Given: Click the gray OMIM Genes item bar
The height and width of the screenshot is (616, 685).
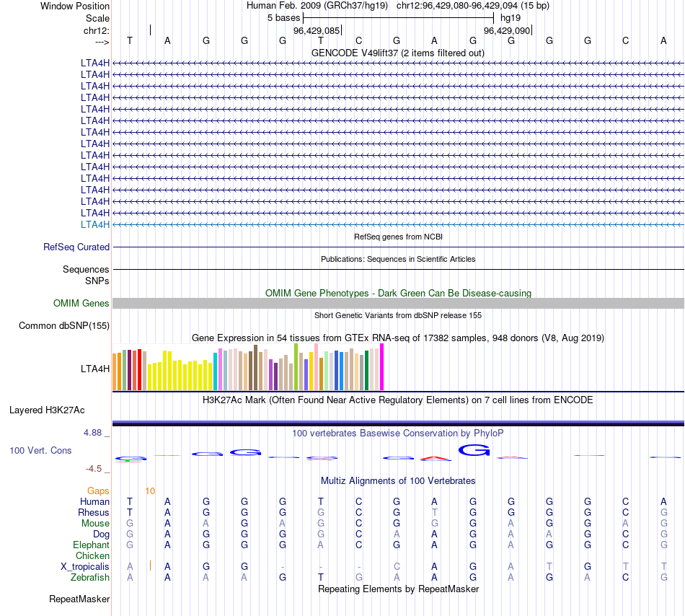Looking at the screenshot, I should coord(398,303).
